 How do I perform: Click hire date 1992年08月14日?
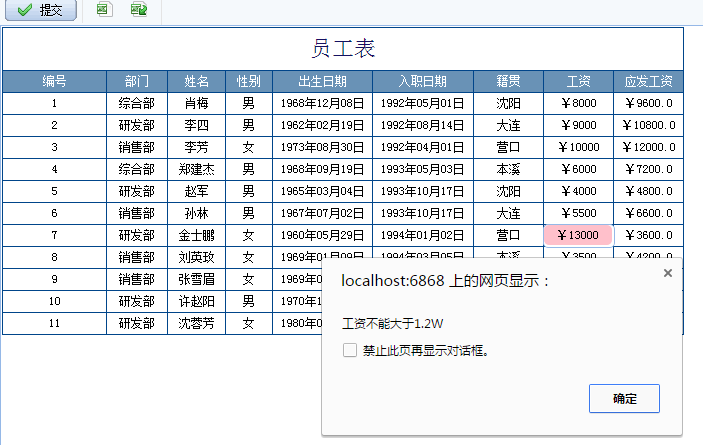tap(422, 125)
